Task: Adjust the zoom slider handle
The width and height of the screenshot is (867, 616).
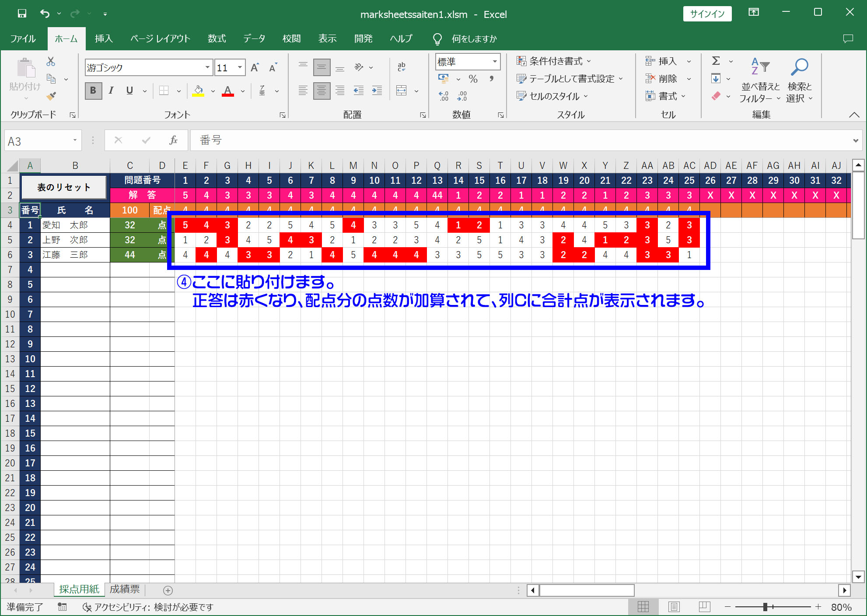Action: pyautogui.click(x=765, y=607)
